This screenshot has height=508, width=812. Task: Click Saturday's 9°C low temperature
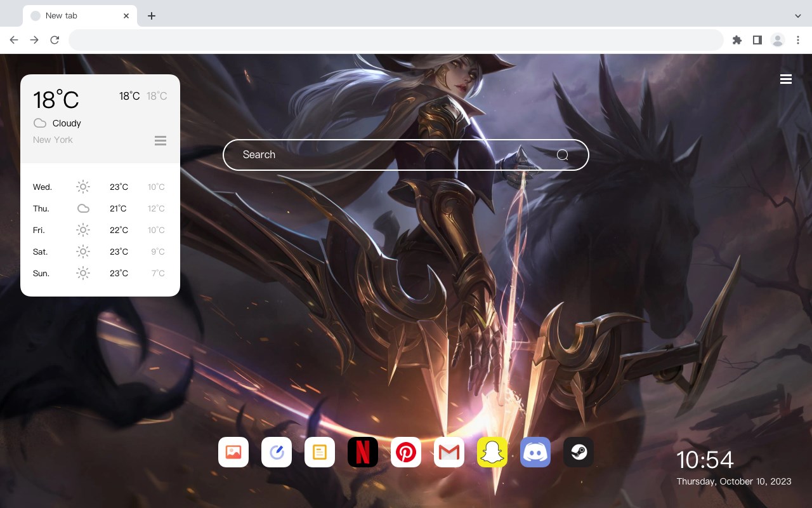(x=158, y=251)
